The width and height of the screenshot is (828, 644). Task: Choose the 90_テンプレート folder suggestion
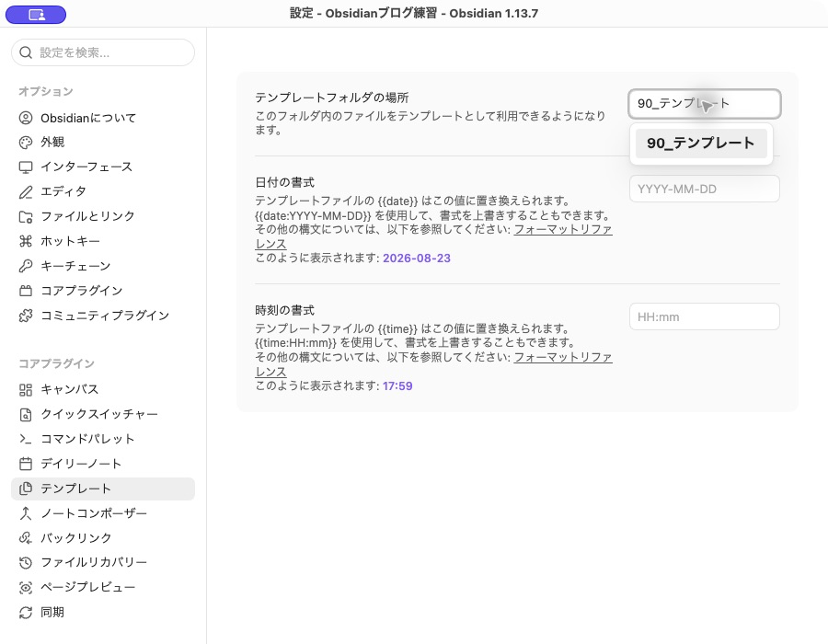701,143
